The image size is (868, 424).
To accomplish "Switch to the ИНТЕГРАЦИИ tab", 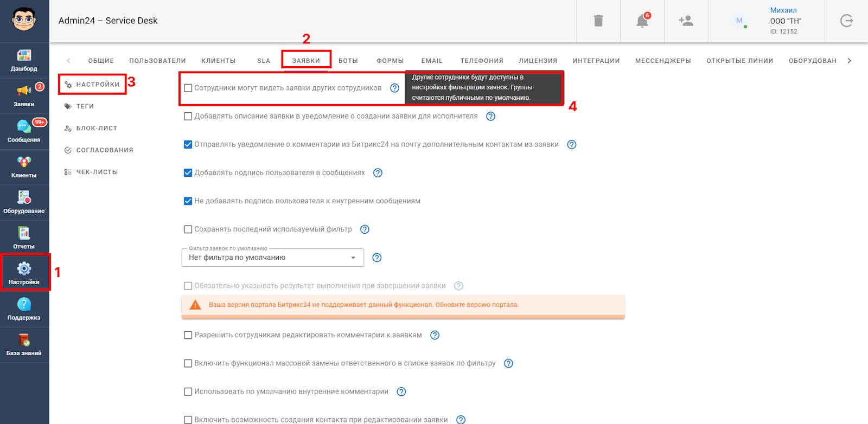I will point(596,61).
